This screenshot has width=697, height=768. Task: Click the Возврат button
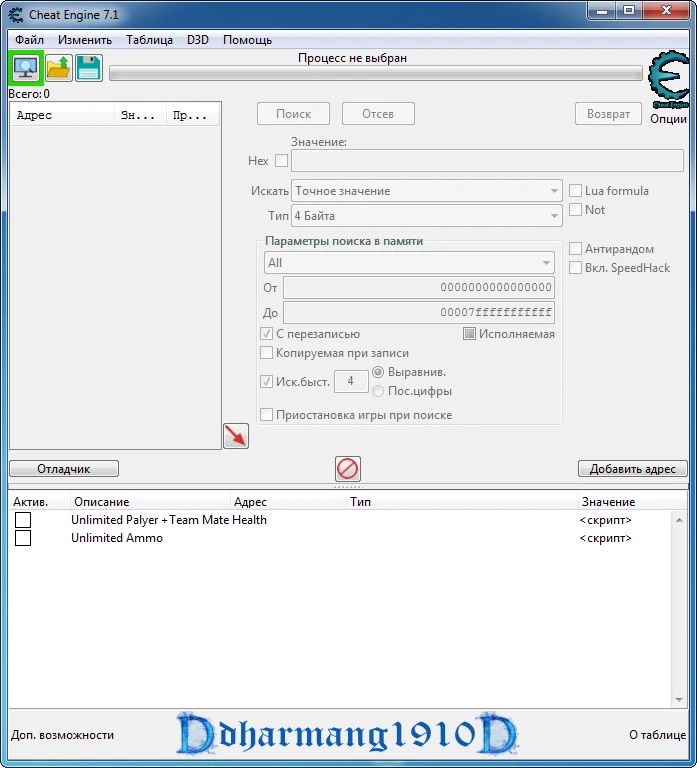point(608,114)
